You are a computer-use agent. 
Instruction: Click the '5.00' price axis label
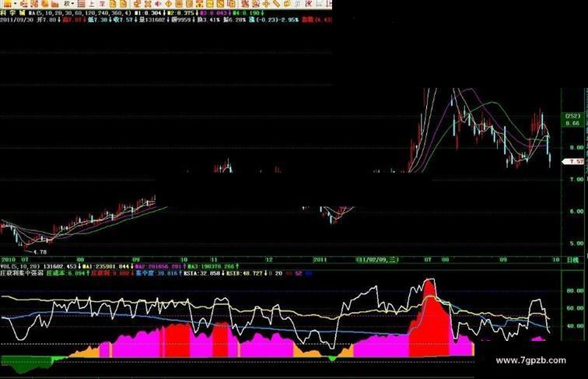pyautogui.click(x=576, y=243)
